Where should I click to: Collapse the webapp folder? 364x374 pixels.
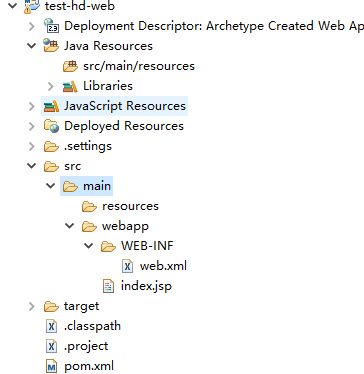70,226
